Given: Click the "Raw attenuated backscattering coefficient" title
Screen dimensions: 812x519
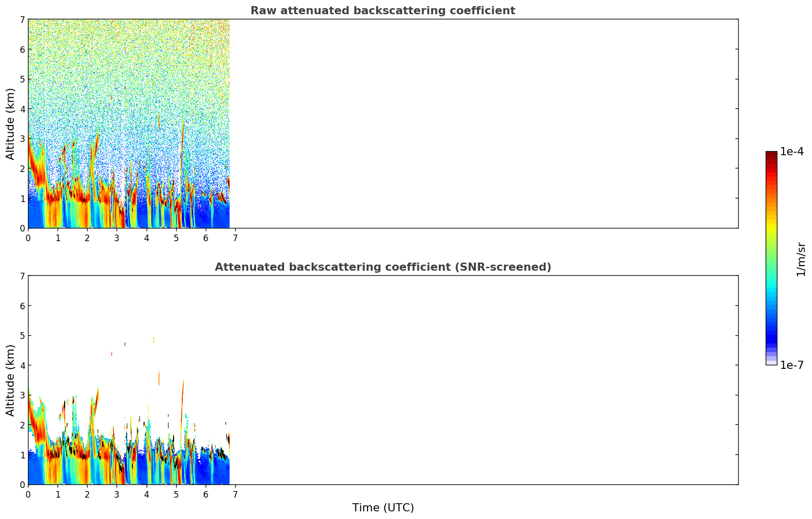Looking at the screenshot, I should (x=382, y=11).
